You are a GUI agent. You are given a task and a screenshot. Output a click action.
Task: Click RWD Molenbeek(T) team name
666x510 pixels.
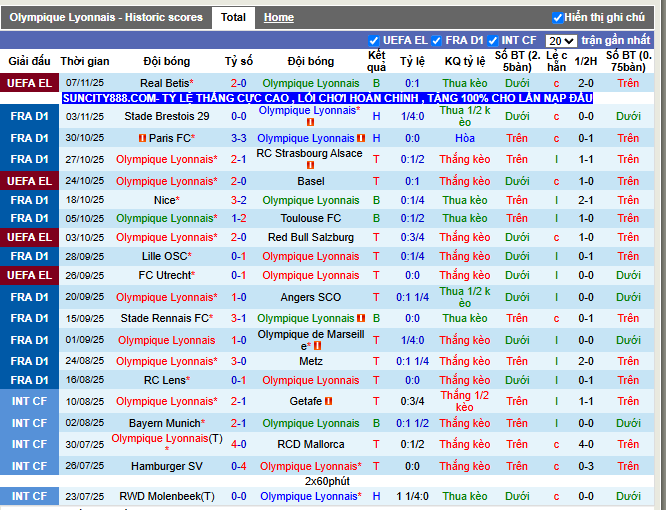[x=167, y=496]
